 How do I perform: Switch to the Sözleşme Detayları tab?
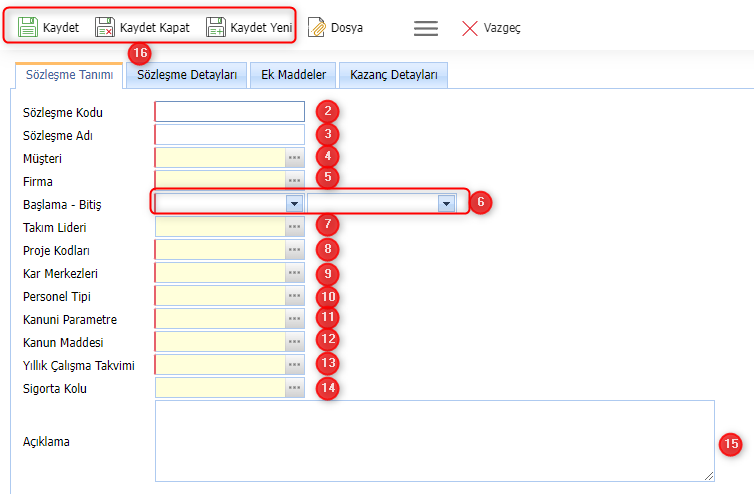(x=187, y=75)
